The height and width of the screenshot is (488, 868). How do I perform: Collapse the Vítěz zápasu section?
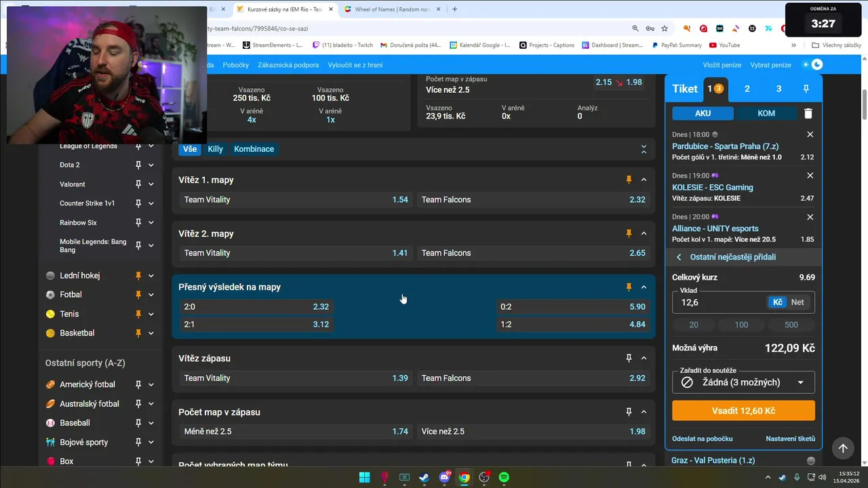pos(644,358)
